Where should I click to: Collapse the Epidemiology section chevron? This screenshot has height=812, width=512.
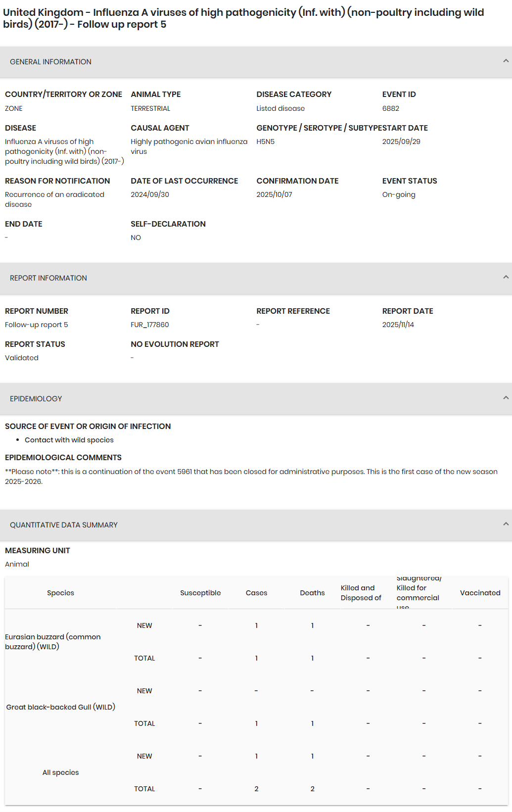coord(505,398)
